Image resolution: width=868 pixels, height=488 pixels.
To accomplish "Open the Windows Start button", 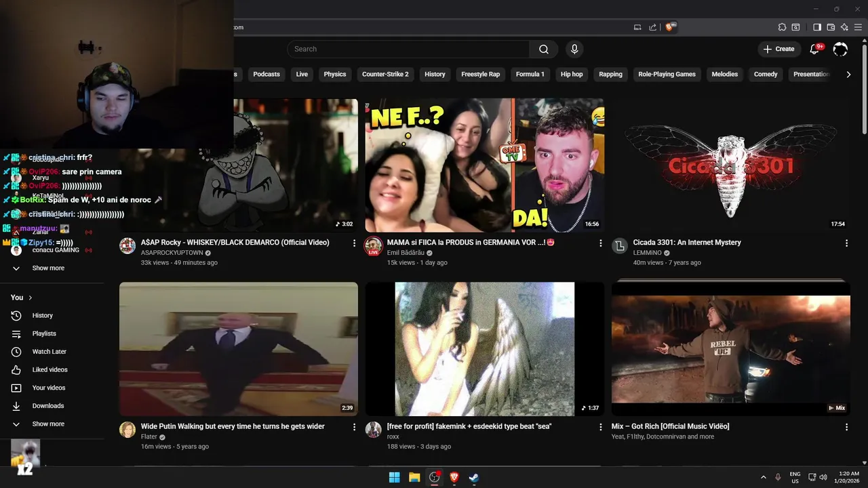I will (394, 477).
